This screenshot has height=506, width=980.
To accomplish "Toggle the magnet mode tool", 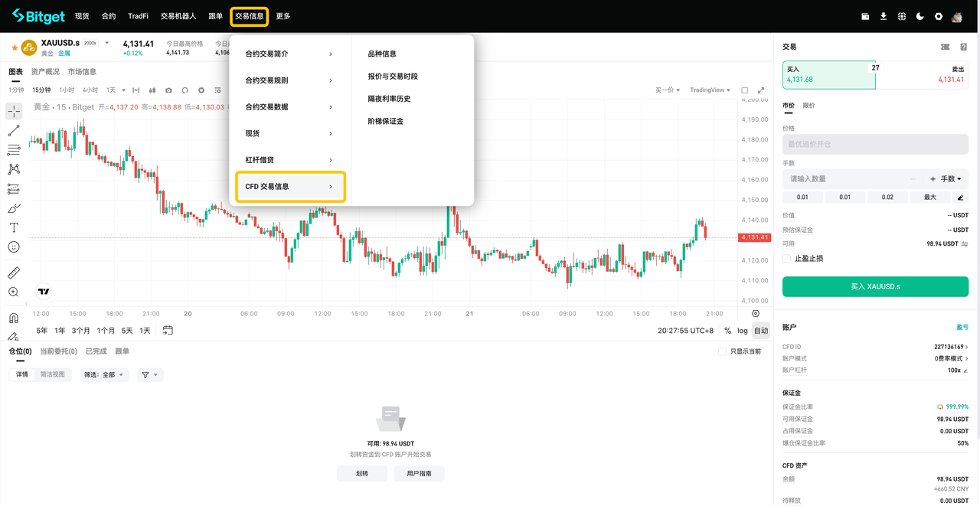I will (x=14, y=318).
